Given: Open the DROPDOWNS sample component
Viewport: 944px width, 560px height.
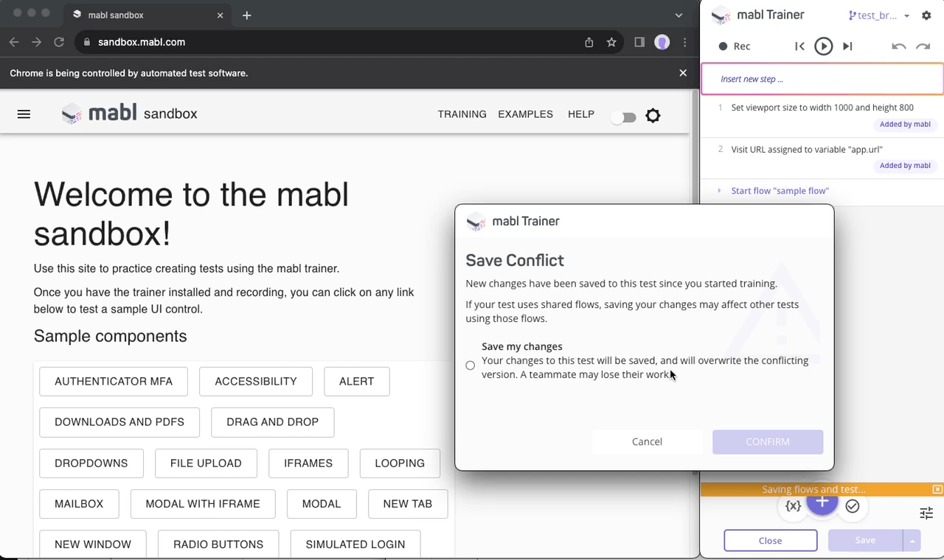Looking at the screenshot, I should pyautogui.click(x=91, y=463).
